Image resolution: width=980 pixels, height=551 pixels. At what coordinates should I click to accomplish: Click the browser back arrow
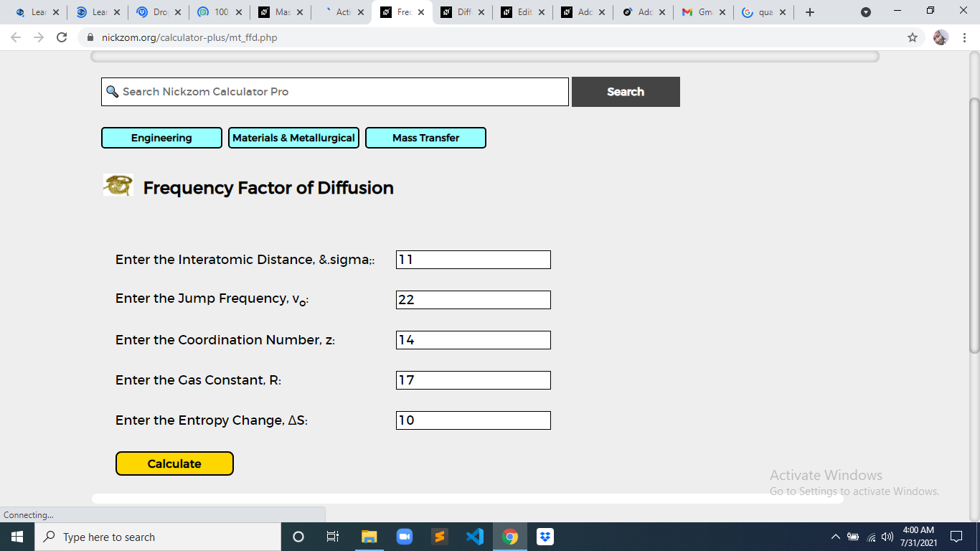coord(16,37)
